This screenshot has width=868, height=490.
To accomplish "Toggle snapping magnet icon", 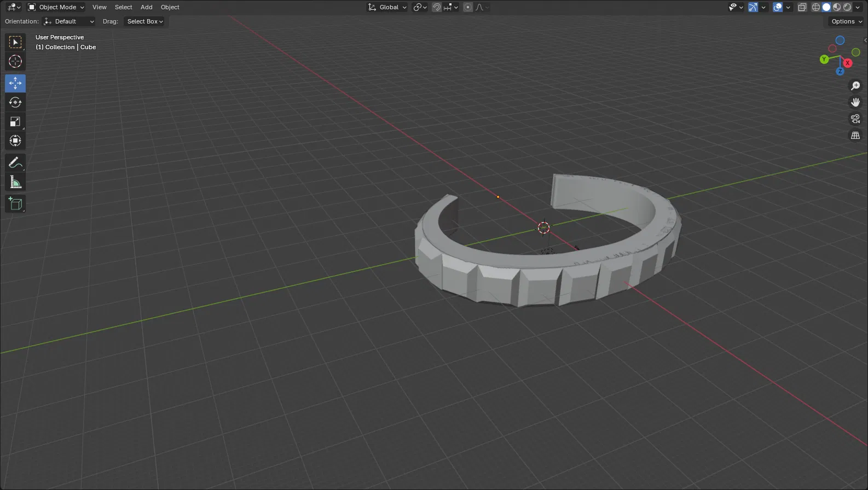I will click(437, 7).
